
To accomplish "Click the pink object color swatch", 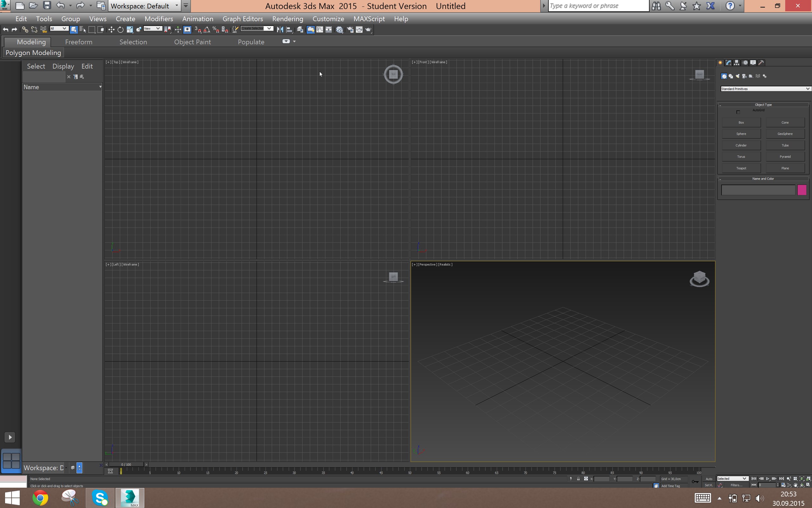I will coord(802,190).
